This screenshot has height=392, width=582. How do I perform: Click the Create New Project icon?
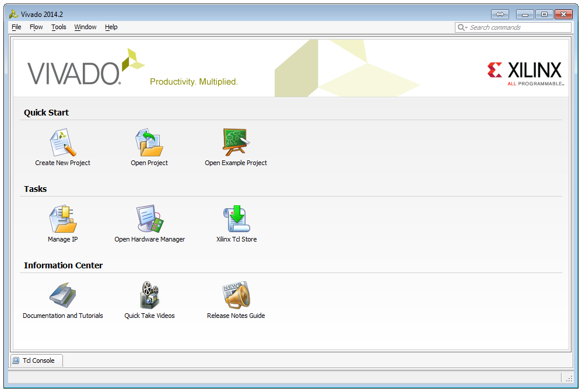pos(63,142)
